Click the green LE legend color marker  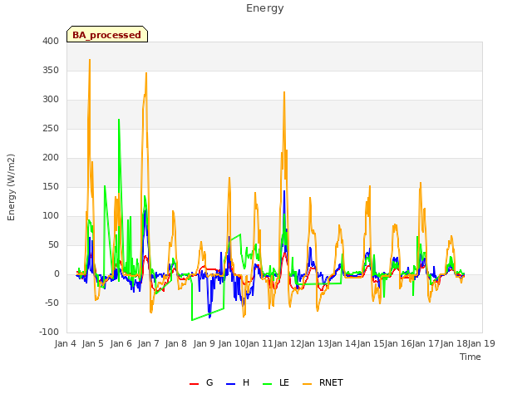268,384
